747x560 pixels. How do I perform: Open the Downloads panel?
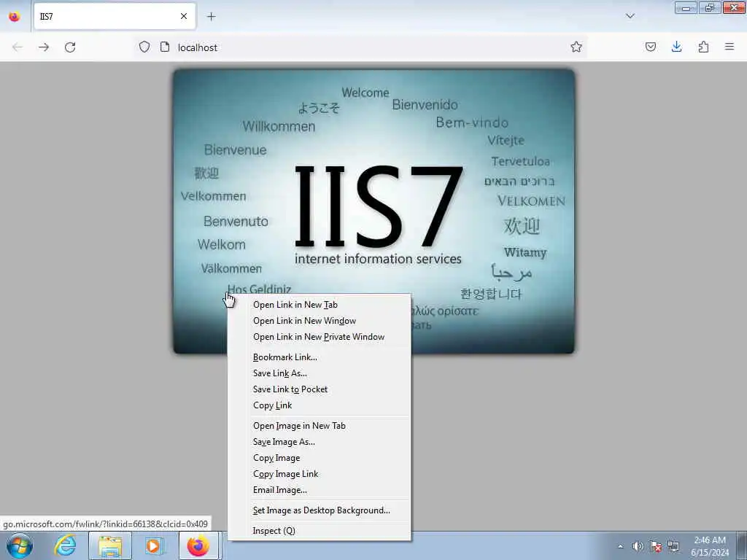click(676, 47)
